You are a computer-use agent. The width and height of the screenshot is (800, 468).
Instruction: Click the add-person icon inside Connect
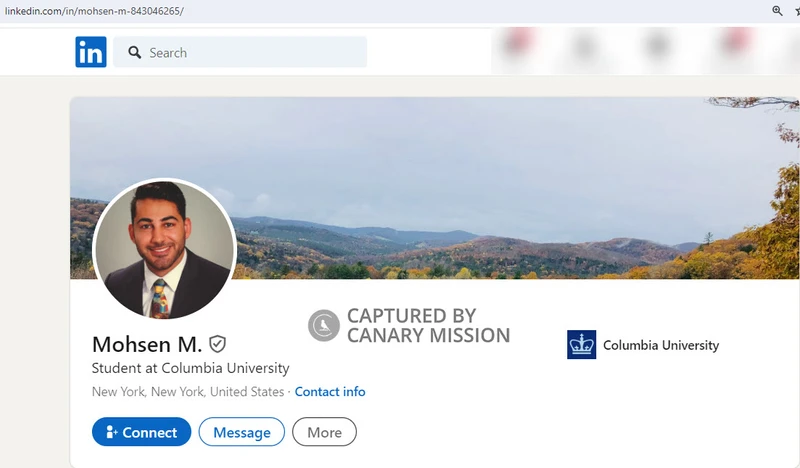coord(112,432)
